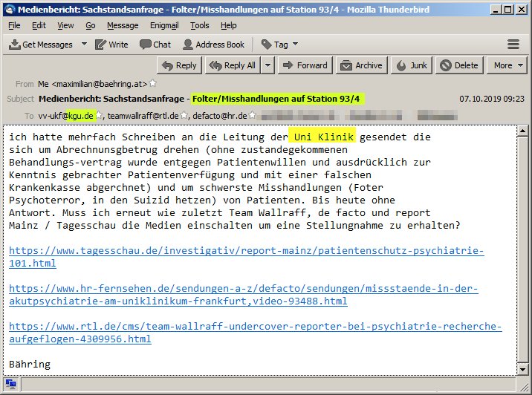Viewport: 532px width, 395px height.
Task: Open the Go menu
Action: (90, 25)
